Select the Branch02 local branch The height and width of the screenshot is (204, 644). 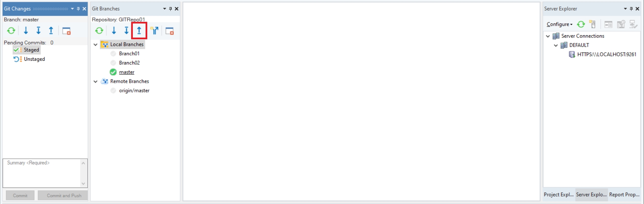point(129,63)
